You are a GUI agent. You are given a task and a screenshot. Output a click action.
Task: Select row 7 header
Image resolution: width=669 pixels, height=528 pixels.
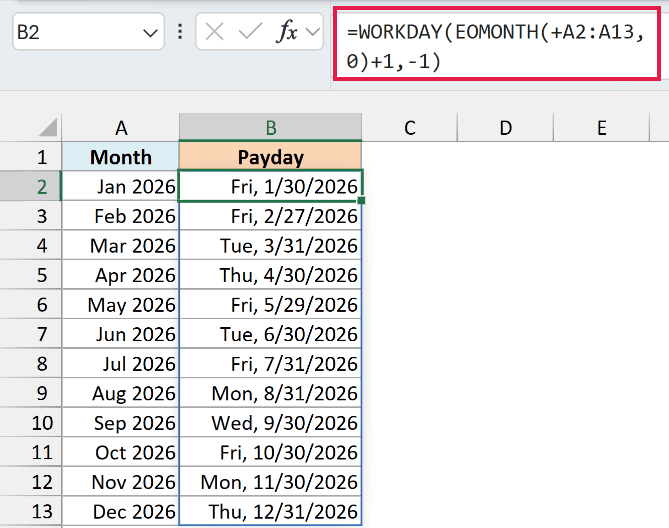coord(31,334)
